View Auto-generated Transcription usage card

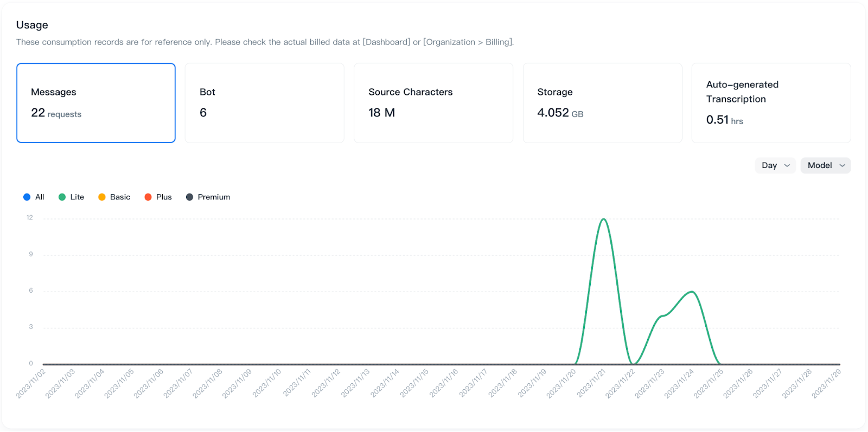(771, 103)
